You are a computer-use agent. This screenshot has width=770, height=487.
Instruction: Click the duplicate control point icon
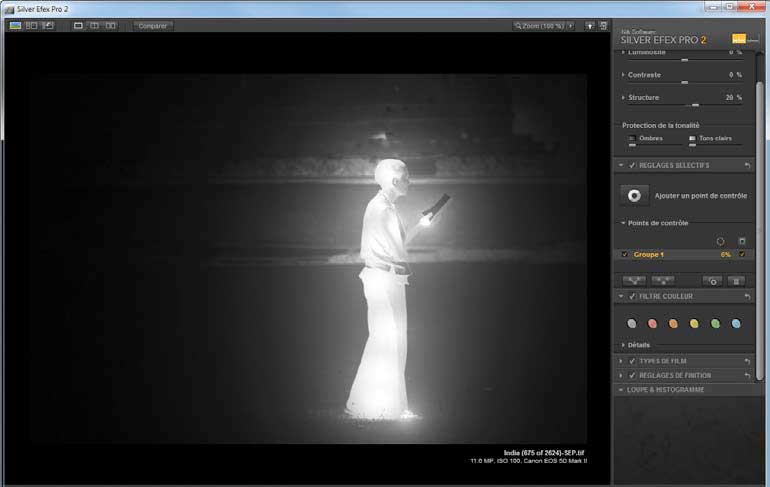coord(713,281)
